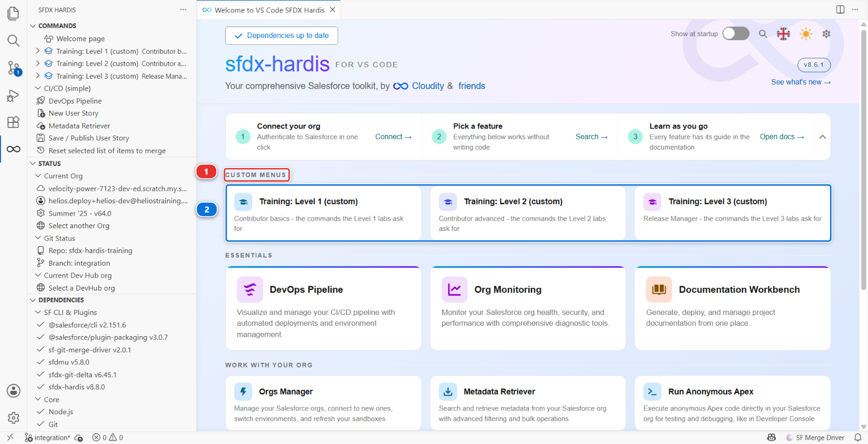This screenshot has width=868, height=444.
Task: Toggle the Show at startup switch
Action: click(x=736, y=34)
